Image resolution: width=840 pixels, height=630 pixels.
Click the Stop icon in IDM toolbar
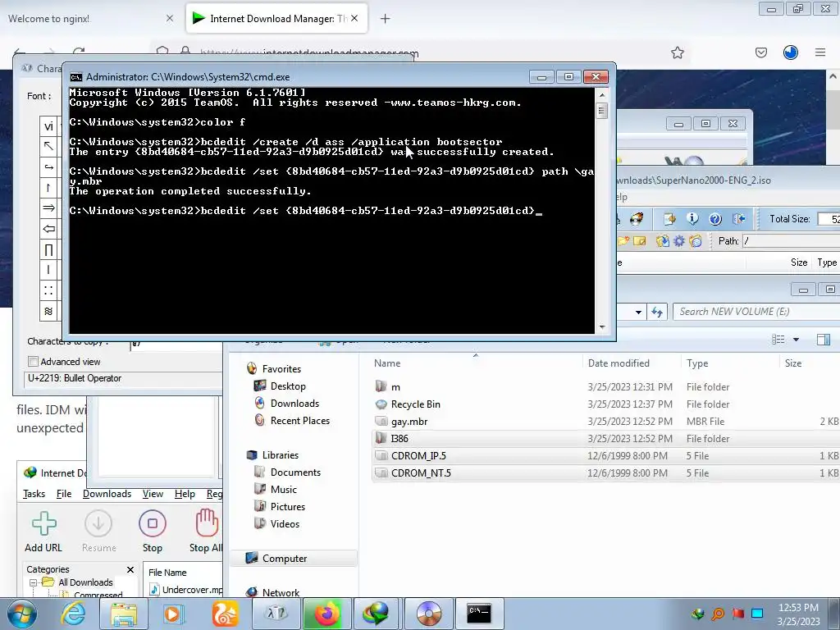click(152, 523)
